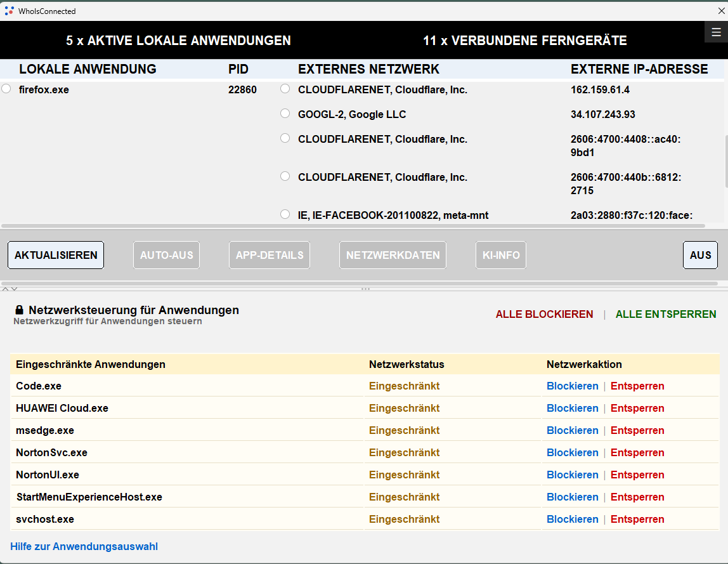Block StartMenuExperienceHost.exe

(x=573, y=497)
